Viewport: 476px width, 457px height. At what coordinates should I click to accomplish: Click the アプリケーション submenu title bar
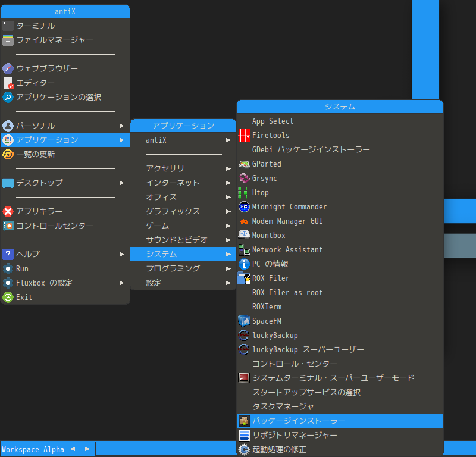pyautogui.click(x=183, y=126)
